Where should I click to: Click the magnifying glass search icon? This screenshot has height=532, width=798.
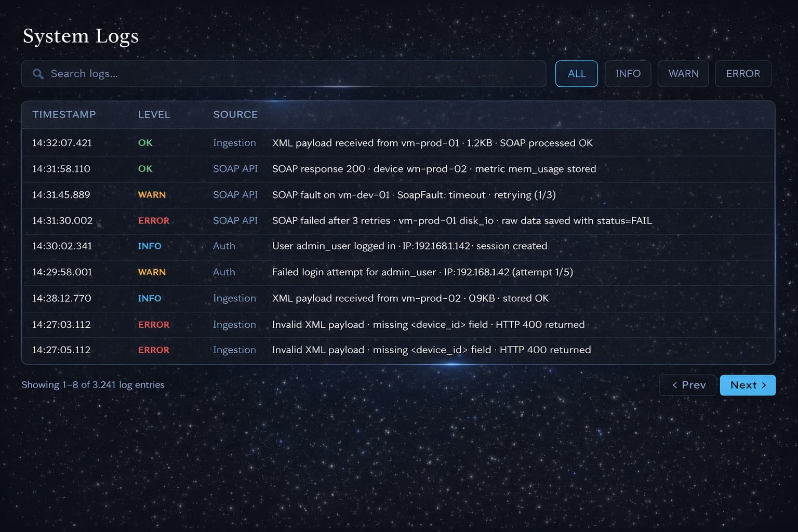(x=37, y=74)
